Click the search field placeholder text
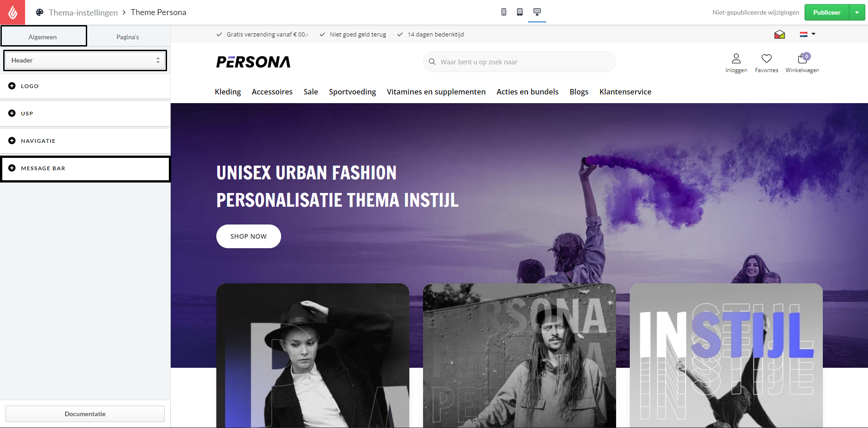The image size is (868, 428). click(x=479, y=62)
